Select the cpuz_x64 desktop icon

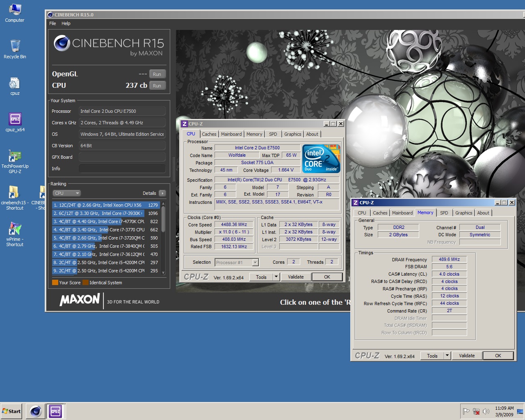pyautogui.click(x=15, y=122)
